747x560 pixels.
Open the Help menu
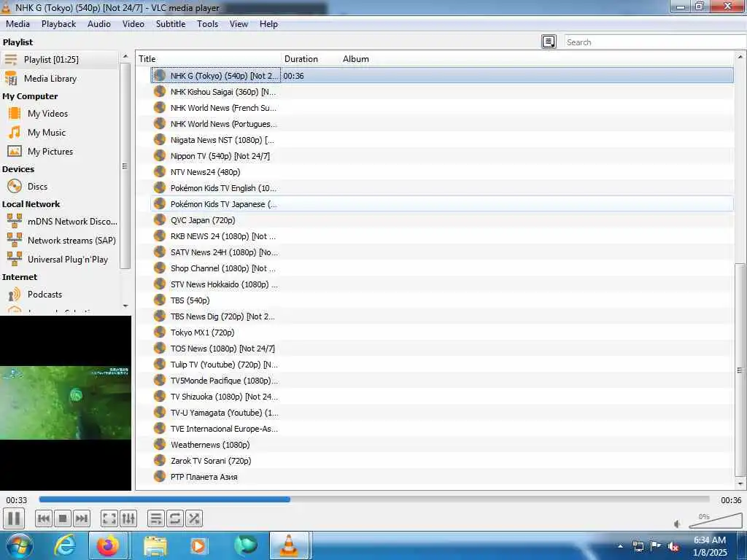268,24
